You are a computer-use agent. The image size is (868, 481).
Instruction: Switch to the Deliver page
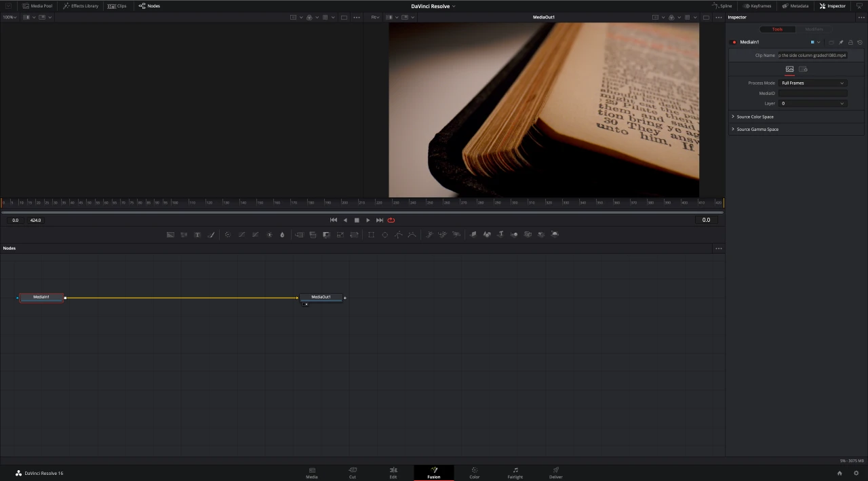[x=555, y=473]
